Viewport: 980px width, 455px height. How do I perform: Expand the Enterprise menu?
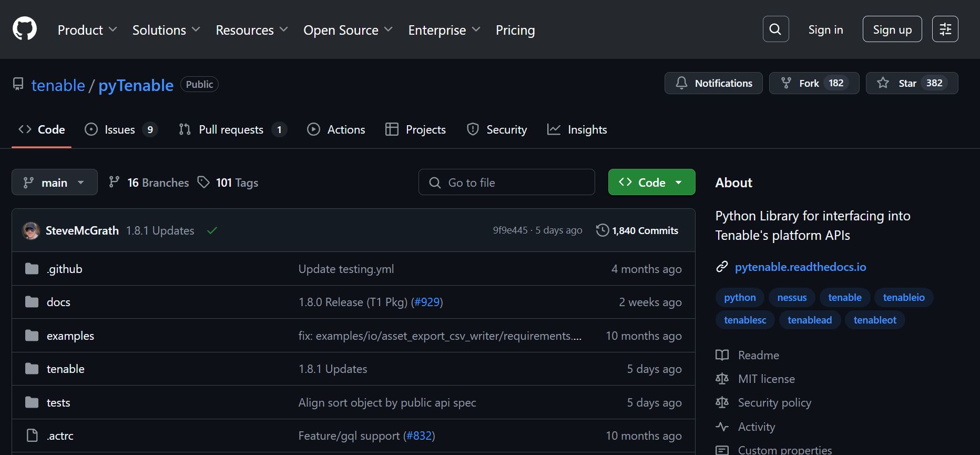(444, 30)
